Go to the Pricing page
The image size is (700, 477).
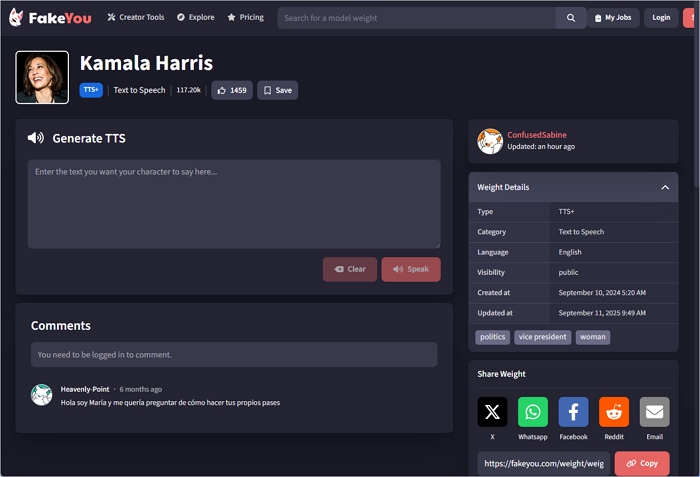[x=246, y=17]
